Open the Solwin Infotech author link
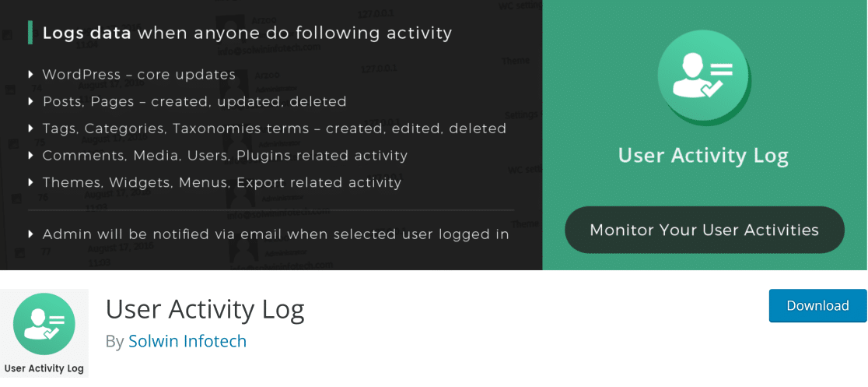The width and height of the screenshot is (868, 387). [x=187, y=340]
